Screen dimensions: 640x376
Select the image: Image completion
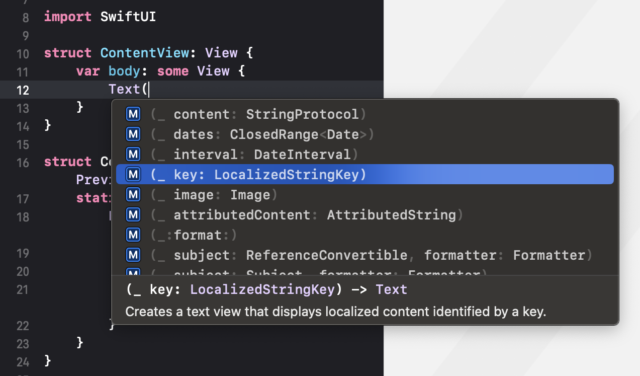(365, 195)
